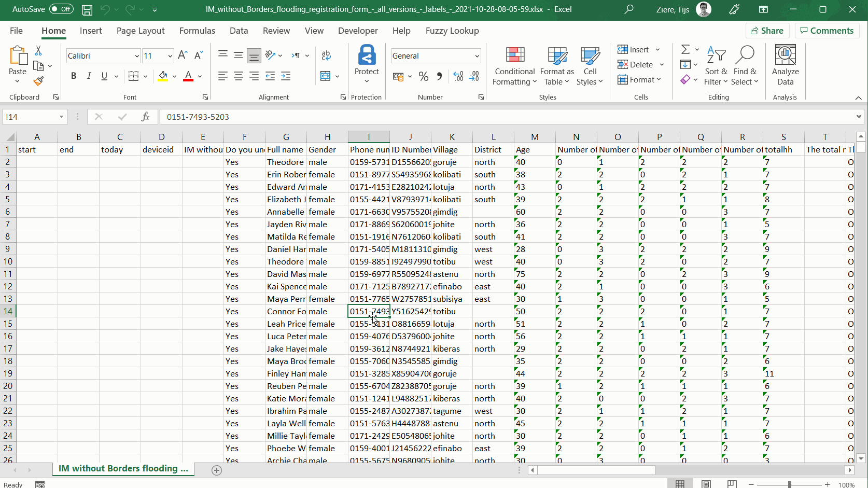Click the Undo arrow icon
The image size is (868, 488).
point(105,9)
